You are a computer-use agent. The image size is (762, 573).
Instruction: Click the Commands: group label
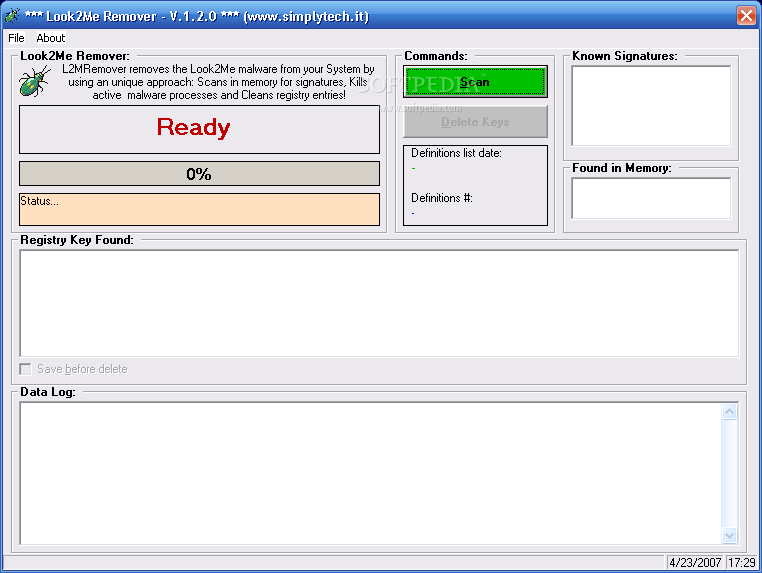436,56
